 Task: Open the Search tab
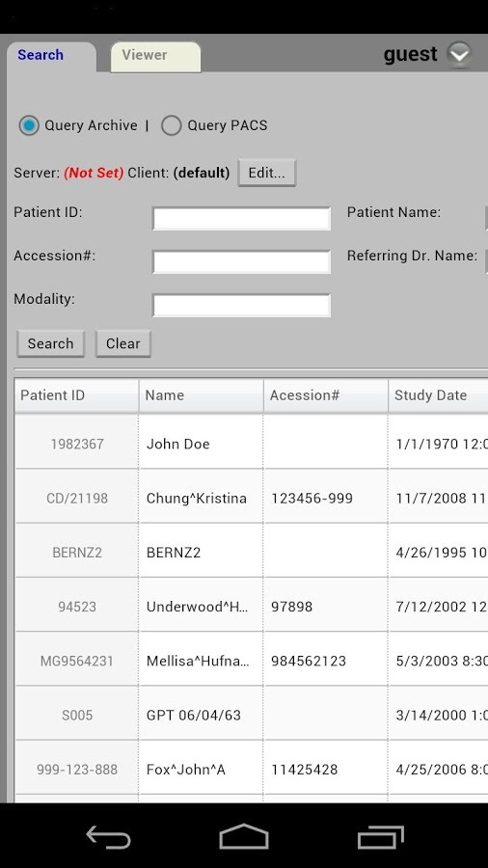[x=51, y=57]
